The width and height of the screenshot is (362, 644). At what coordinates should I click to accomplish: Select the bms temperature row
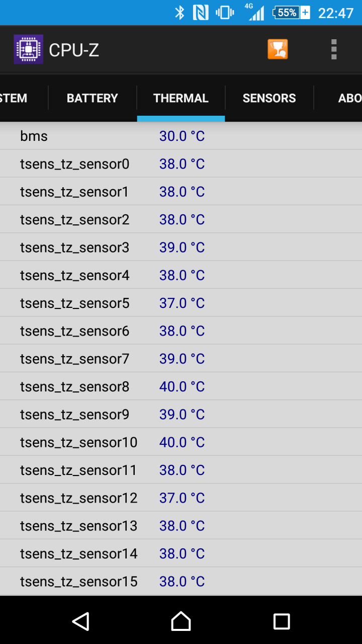click(181, 136)
